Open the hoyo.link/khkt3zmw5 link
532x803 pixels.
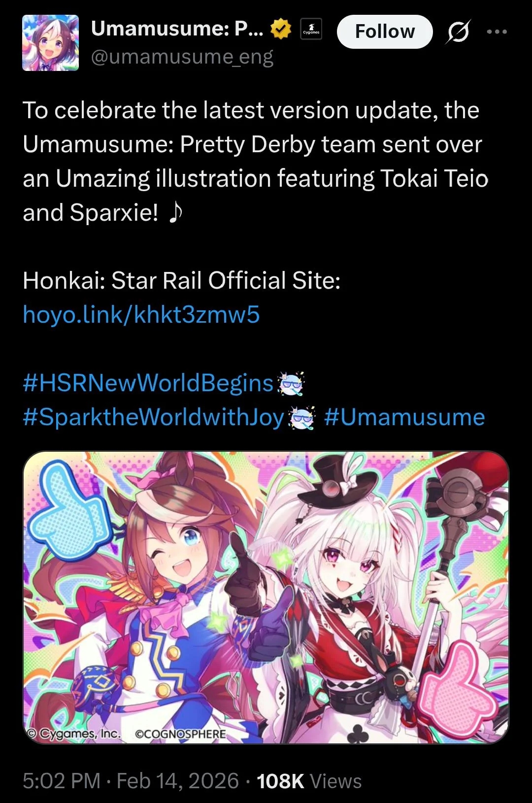tap(141, 314)
